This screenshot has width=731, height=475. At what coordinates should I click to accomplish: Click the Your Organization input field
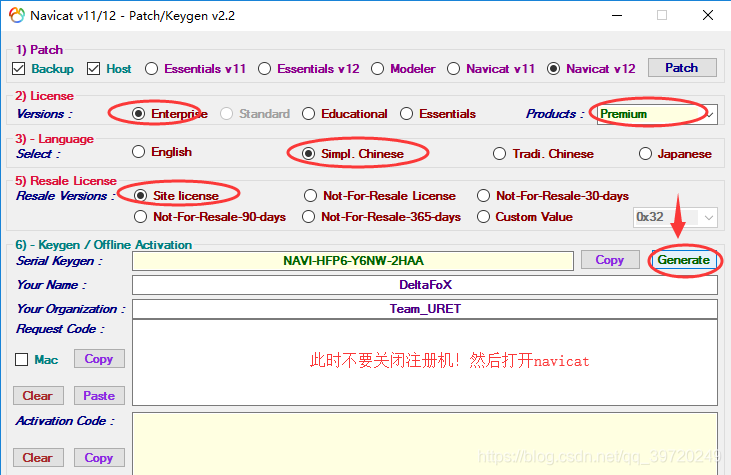(x=425, y=309)
